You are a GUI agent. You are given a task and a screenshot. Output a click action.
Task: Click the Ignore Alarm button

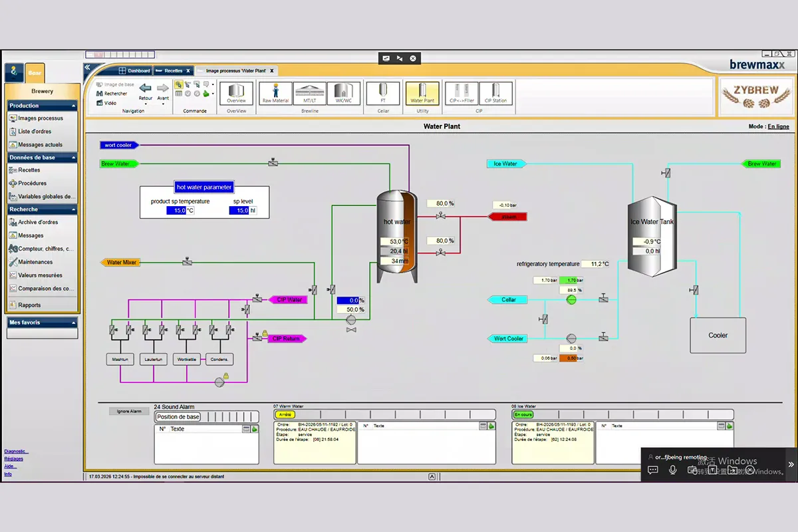(x=129, y=411)
